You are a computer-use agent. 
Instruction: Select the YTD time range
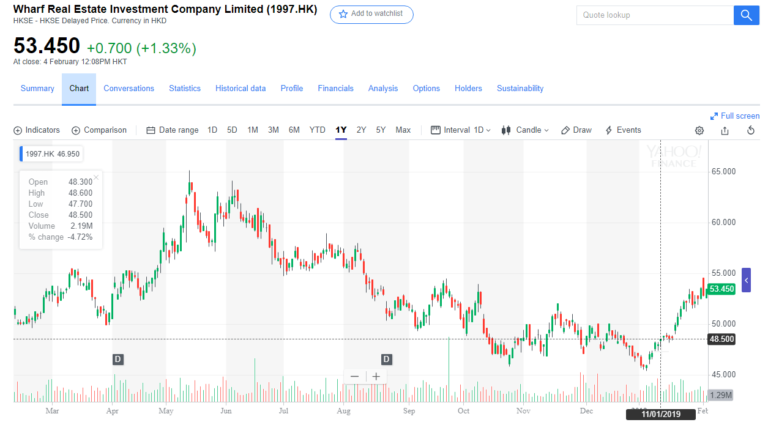click(x=317, y=130)
